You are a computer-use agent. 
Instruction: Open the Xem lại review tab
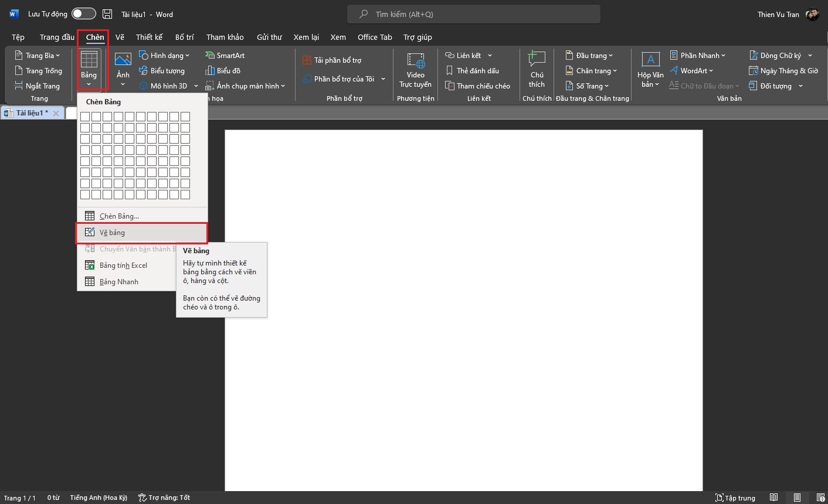[306, 37]
